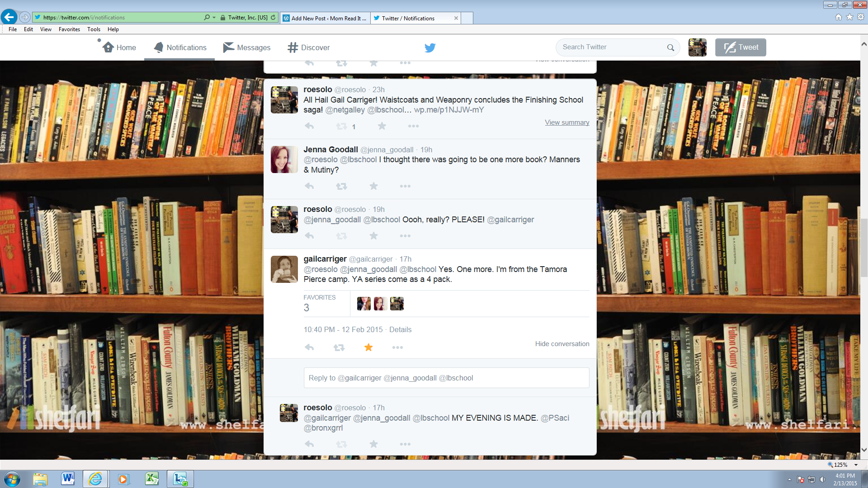This screenshot has height=488, width=868.
Task: Open Excel from the Windows taskbar
Action: point(152,479)
